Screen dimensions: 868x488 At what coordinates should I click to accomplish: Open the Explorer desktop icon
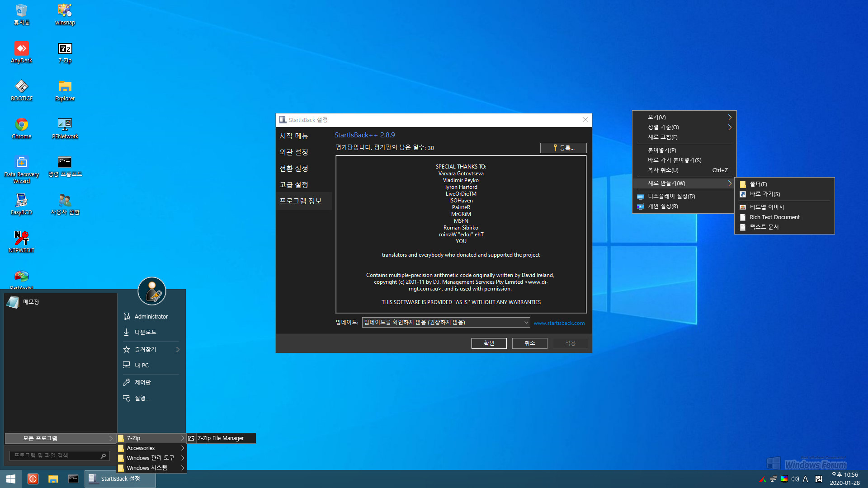[65, 90]
